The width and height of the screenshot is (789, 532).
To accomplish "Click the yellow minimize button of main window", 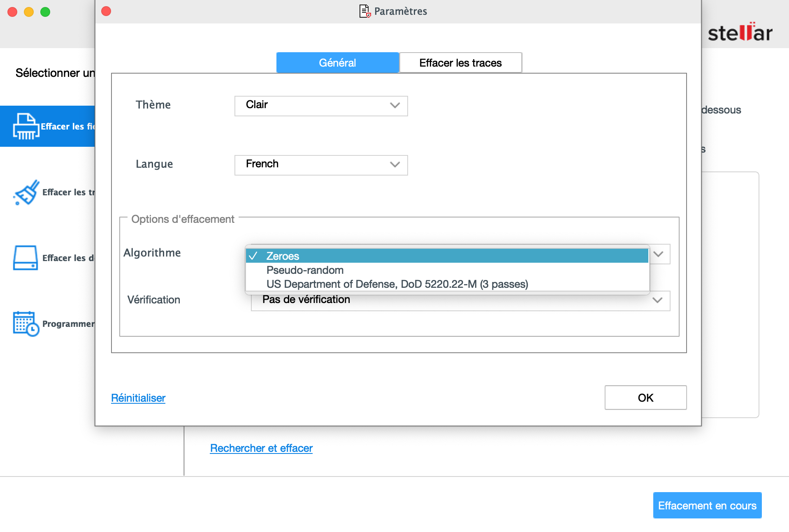I will (29, 12).
